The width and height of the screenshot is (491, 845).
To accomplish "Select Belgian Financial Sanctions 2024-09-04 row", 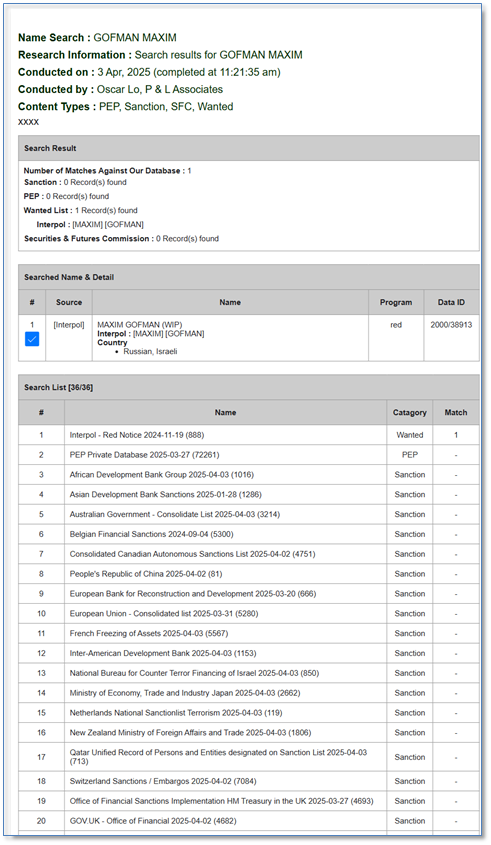I will coord(248,535).
